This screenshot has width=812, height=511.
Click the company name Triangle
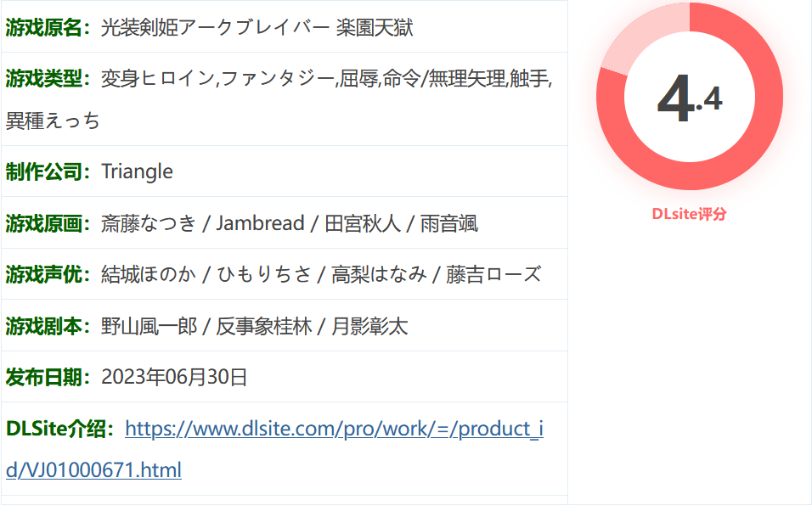point(137,171)
